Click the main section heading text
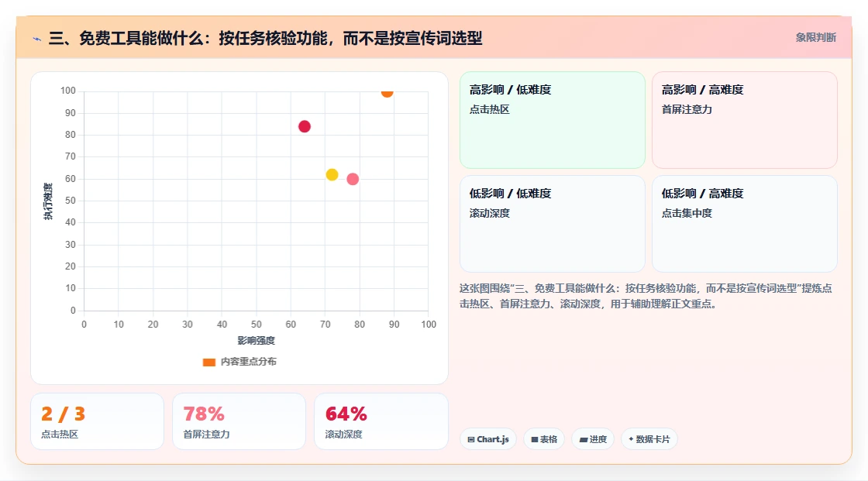The image size is (868, 481). (x=265, y=38)
